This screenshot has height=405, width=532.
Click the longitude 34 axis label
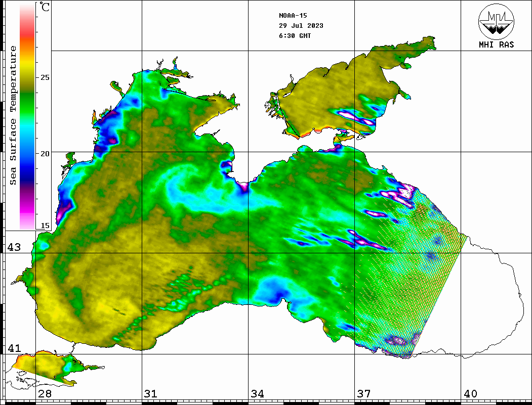pyautogui.click(x=257, y=394)
